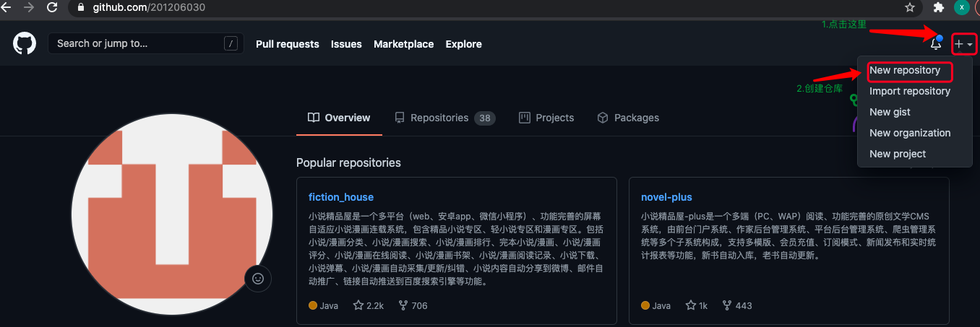Open Pull requests in top navigation

tap(287, 44)
